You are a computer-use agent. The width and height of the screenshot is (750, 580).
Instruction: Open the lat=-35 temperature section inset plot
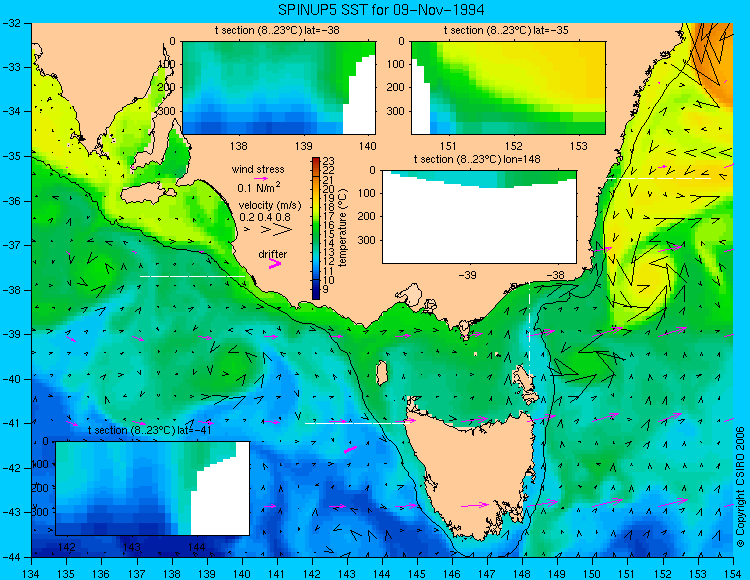pyautogui.click(x=508, y=88)
